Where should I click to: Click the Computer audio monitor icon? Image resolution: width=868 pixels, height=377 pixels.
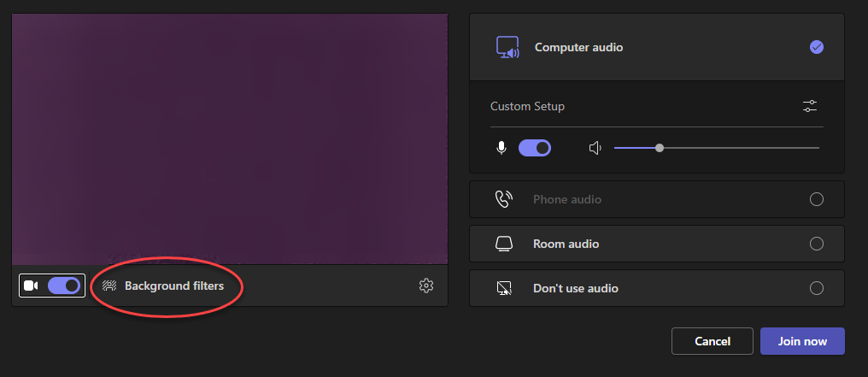coord(507,48)
